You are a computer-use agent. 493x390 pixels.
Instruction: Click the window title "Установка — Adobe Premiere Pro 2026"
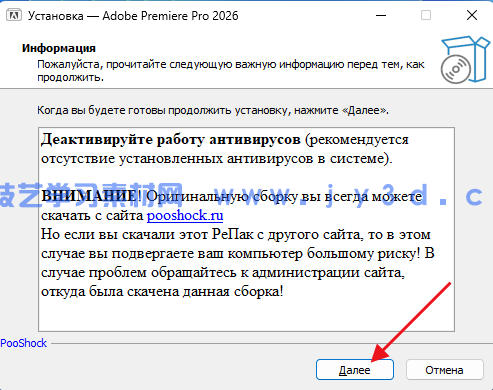pyautogui.click(x=133, y=16)
